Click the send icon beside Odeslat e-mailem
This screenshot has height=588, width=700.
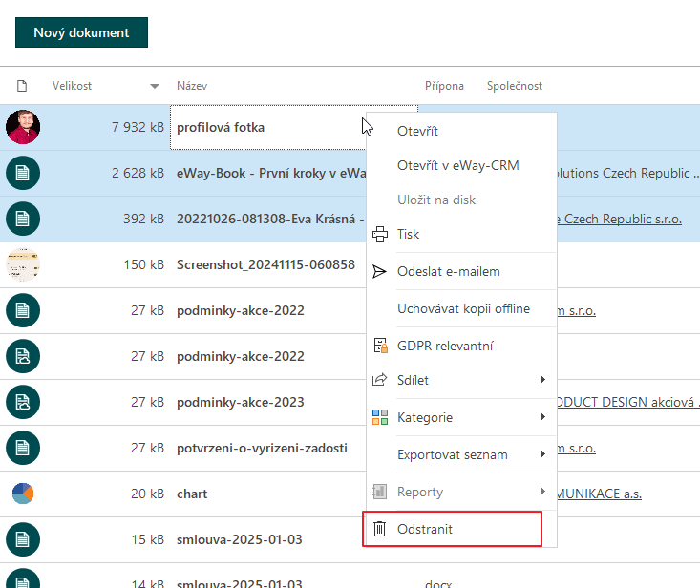pyautogui.click(x=379, y=271)
